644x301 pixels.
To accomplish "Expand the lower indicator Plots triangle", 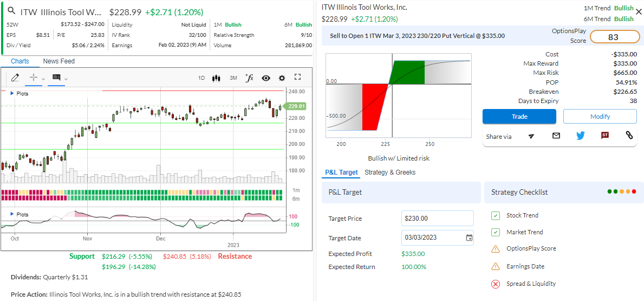I will (x=11, y=214).
